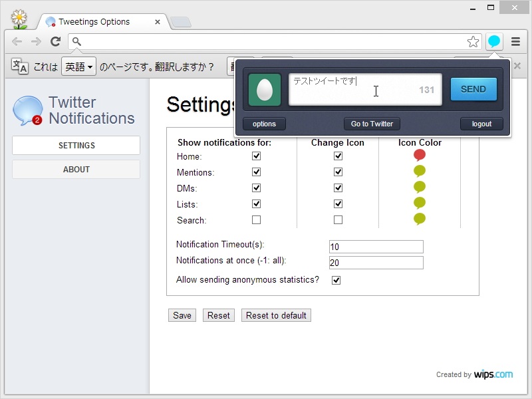Click the egg avatar in the tweet popup
The image size is (532, 399).
tap(264, 90)
